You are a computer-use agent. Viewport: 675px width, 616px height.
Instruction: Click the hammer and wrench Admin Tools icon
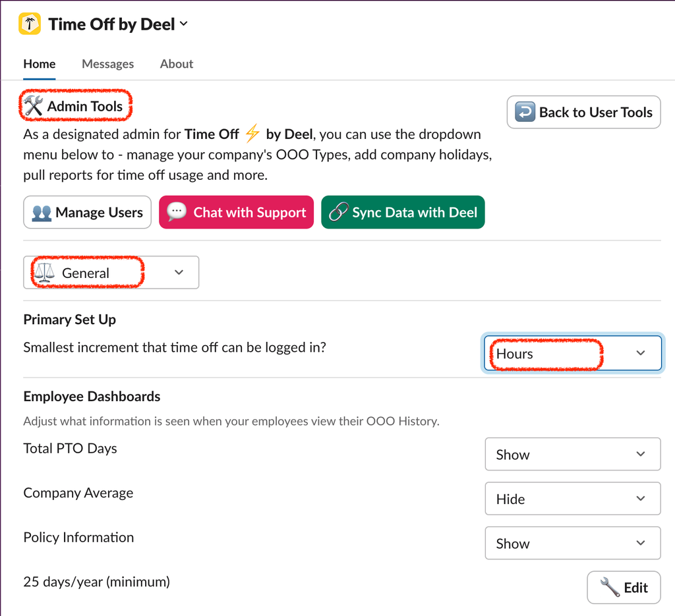tap(34, 106)
